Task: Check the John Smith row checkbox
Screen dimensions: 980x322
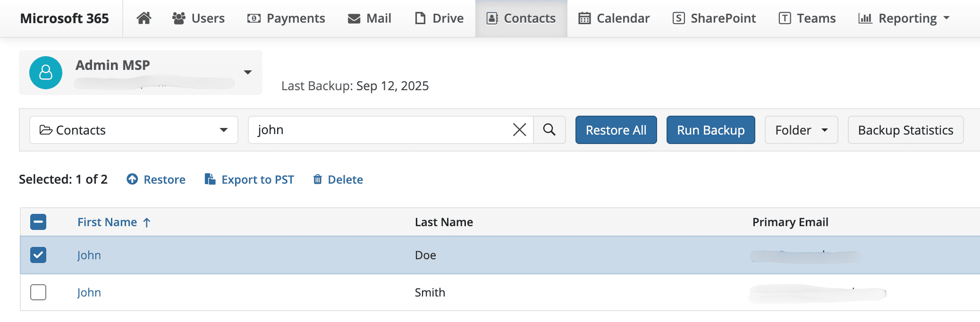Action: (x=38, y=292)
